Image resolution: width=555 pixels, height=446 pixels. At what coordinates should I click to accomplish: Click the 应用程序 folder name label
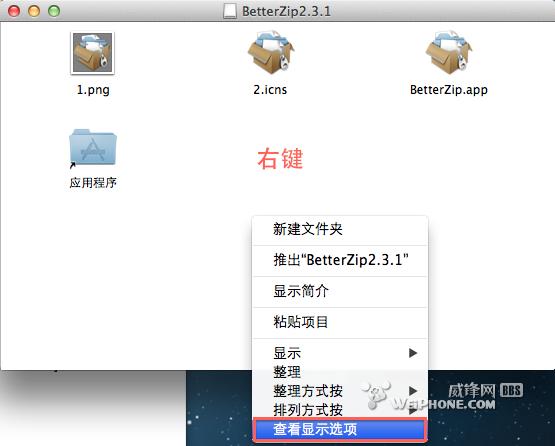[93, 183]
